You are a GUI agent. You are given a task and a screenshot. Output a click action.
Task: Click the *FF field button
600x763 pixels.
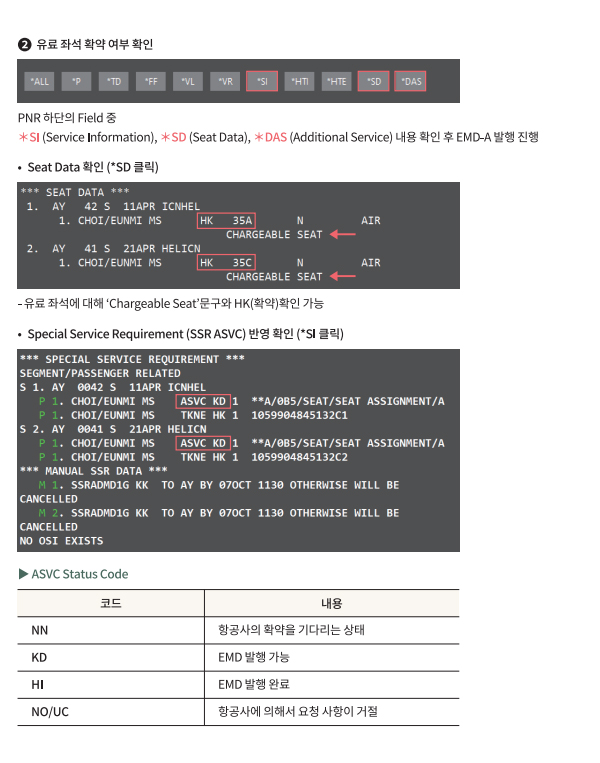click(151, 81)
